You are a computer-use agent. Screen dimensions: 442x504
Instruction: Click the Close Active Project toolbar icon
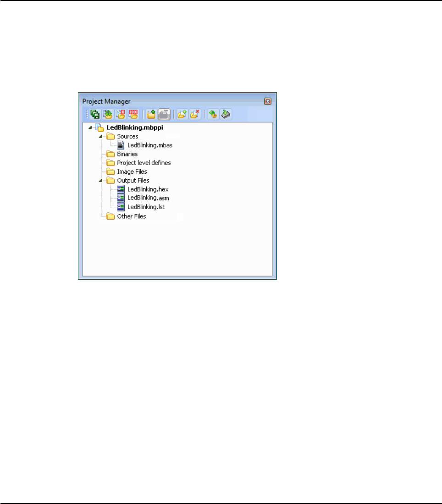tap(121, 114)
